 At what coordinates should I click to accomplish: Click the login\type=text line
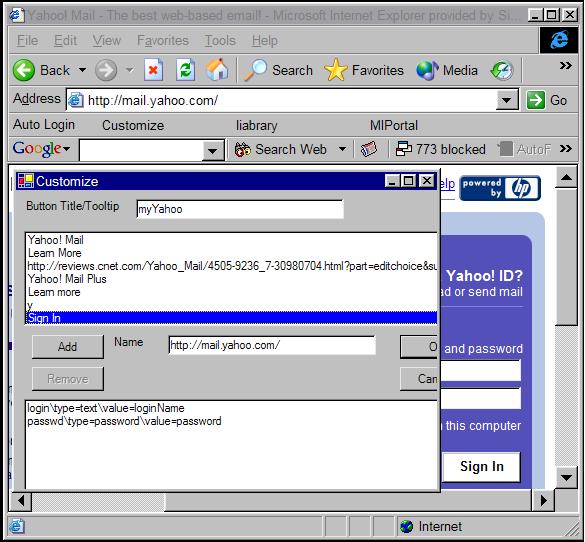point(106,408)
